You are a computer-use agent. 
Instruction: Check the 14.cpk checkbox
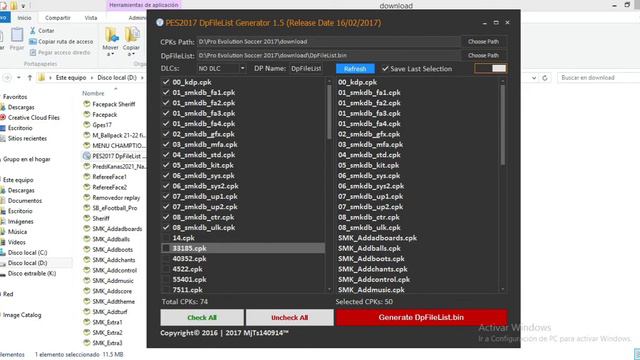click(166, 238)
